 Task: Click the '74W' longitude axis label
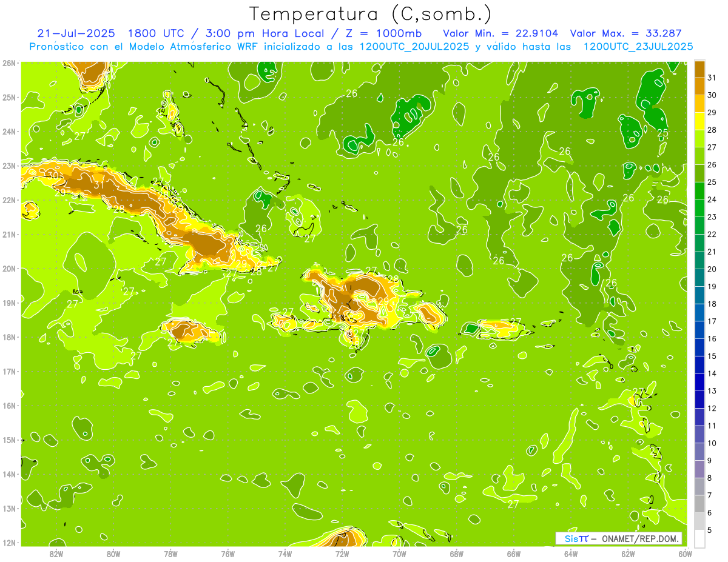click(285, 554)
